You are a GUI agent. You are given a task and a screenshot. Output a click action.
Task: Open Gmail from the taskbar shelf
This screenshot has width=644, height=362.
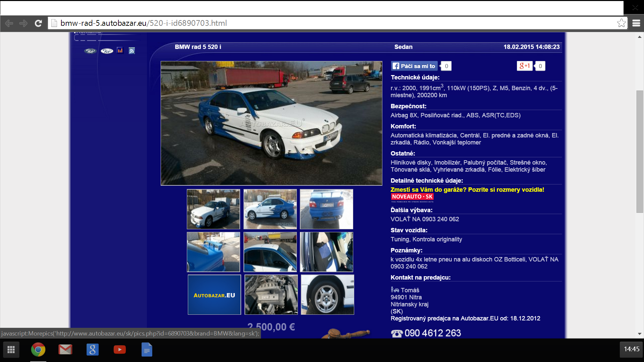click(65, 350)
